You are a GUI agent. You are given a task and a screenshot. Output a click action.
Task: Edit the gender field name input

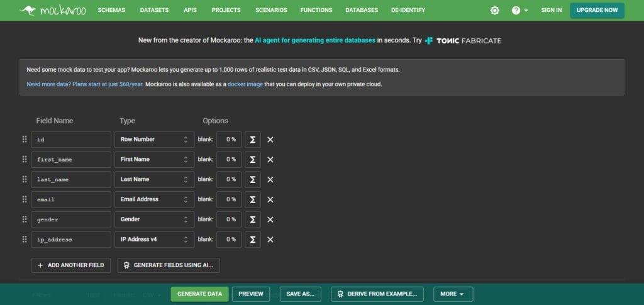[71, 219]
